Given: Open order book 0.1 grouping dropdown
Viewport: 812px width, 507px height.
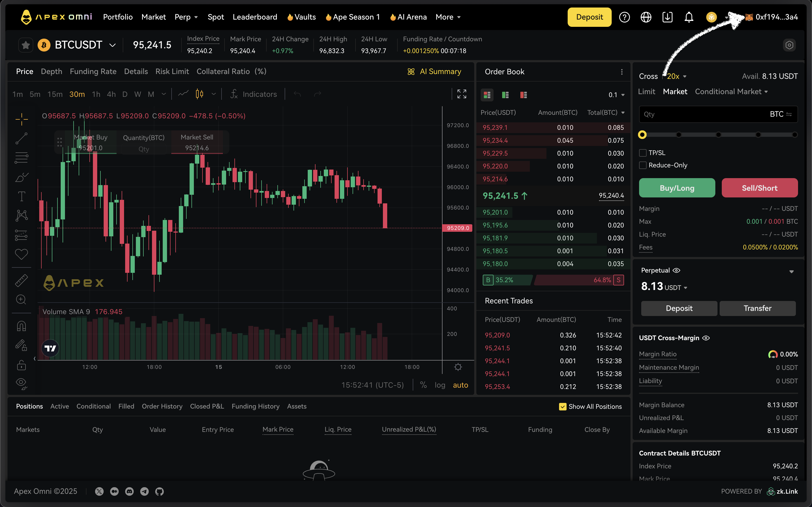Looking at the screenshot, I should point(616,95).
